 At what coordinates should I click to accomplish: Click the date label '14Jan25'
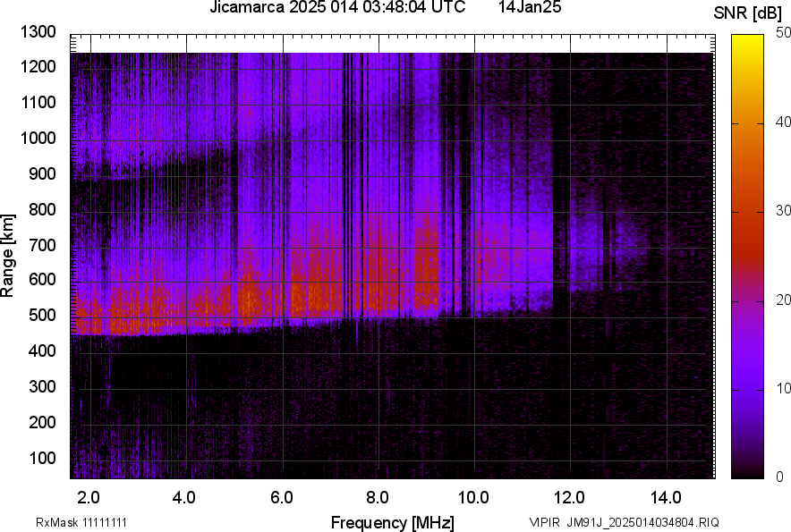530,7
